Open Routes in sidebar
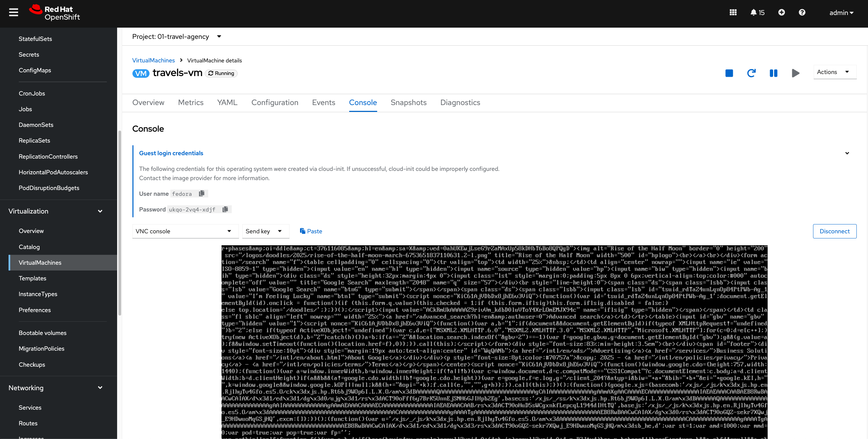The width and height of the screenshot is (868, 439). click(28, 423)
